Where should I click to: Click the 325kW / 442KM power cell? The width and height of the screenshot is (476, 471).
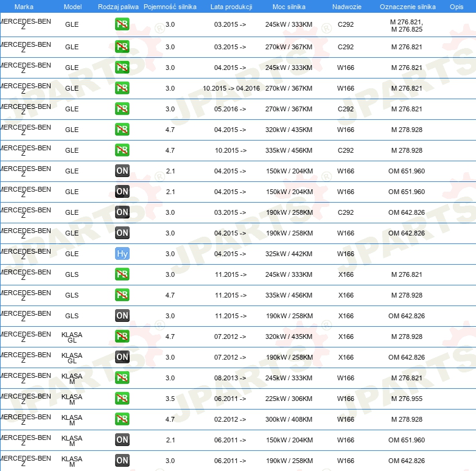coord(289,254)
